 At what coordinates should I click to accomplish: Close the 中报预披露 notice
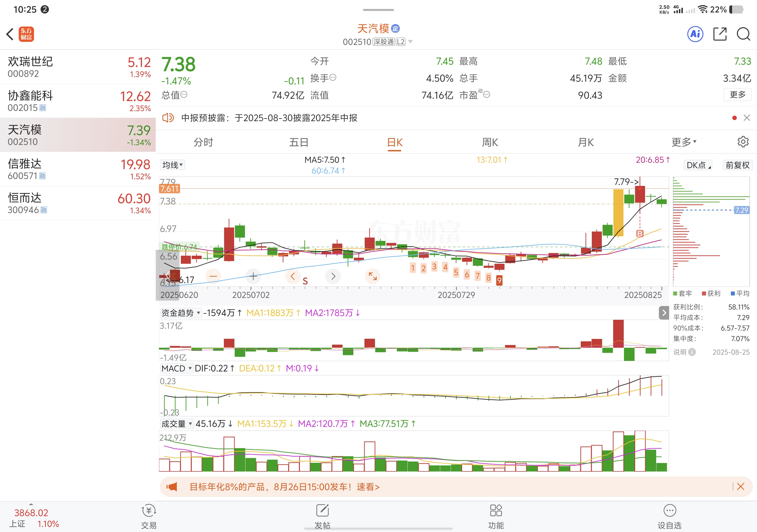747,118
